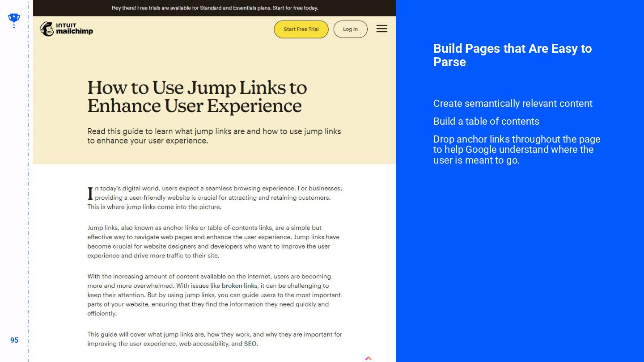Click the Start Free Trial button
This screenshot has height=362, width=644.
(x=301, y=29)
